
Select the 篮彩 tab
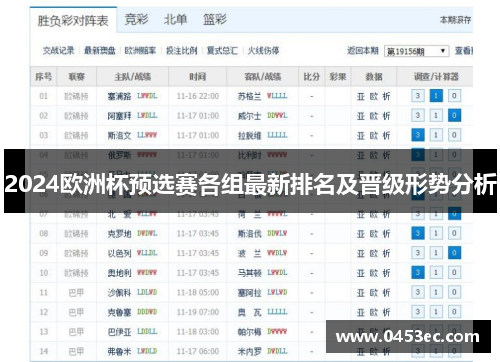(215, 19)
